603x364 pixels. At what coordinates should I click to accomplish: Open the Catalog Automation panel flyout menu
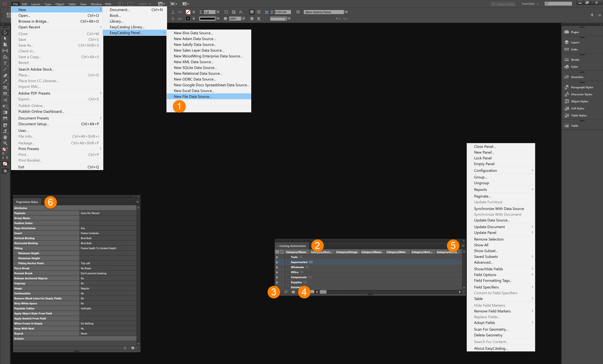click(463, 246)
